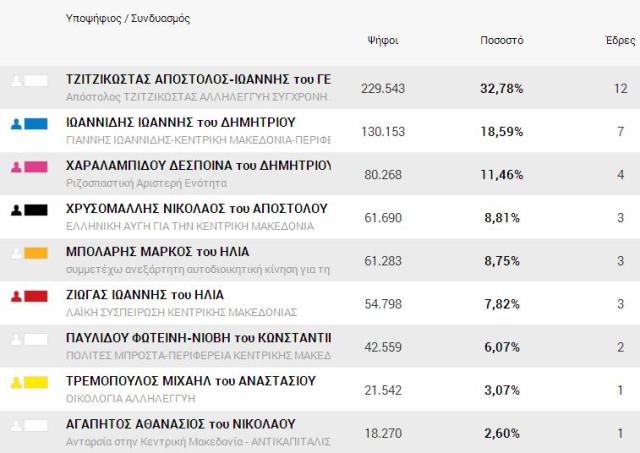Image resolution: width=640 pixels, height=453 pixels.
Task: Click the 32,78% percentage value
Action: pos(501,89)
